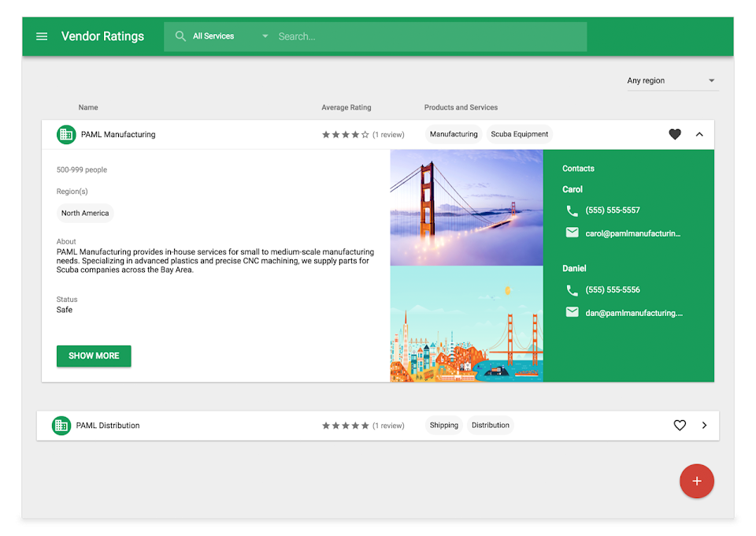Select the PAML Distribution vendor name
The image size is (756, 536).
pos(108,426)
